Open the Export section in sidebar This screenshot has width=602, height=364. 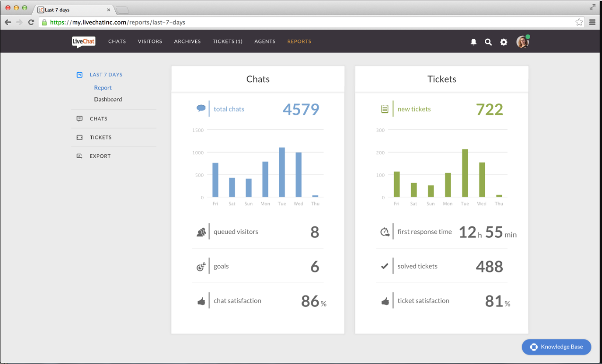pos(100,156)
